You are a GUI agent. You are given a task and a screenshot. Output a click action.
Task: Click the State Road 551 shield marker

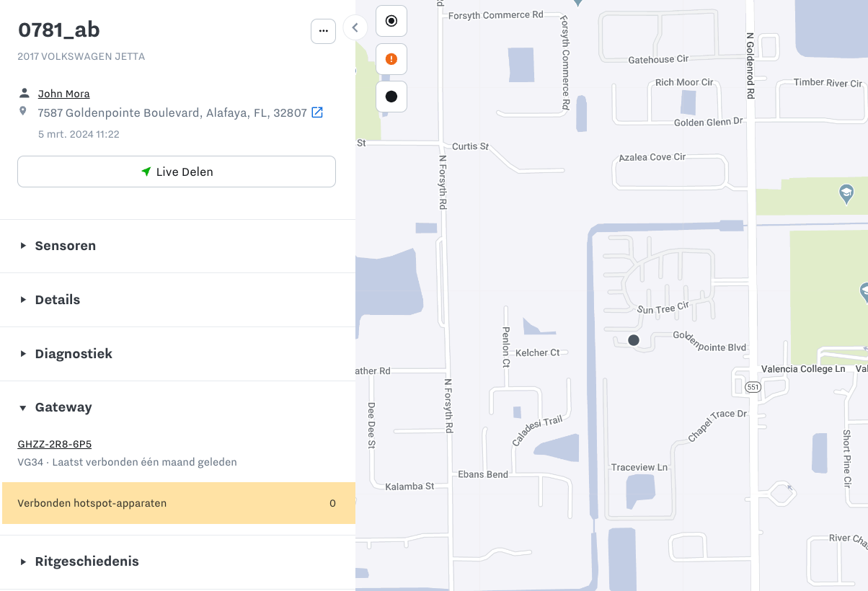(x=753, y=388)
